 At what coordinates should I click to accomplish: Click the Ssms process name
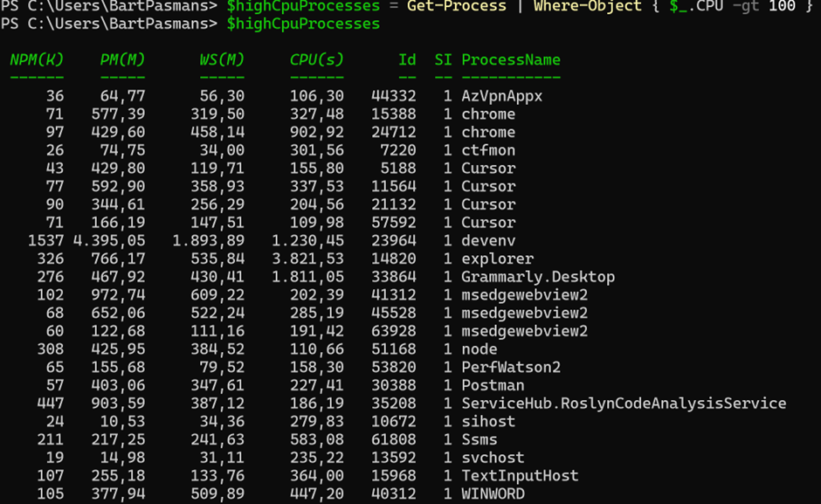tap(479, 439)
